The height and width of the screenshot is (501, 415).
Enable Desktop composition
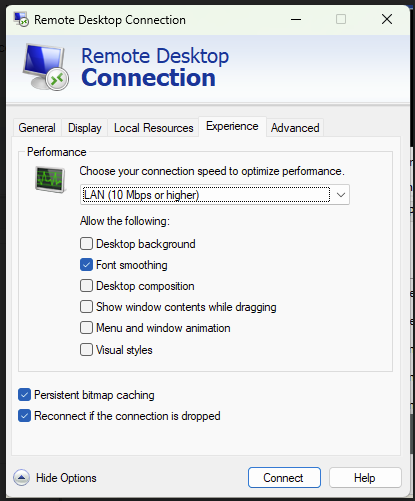86,286
